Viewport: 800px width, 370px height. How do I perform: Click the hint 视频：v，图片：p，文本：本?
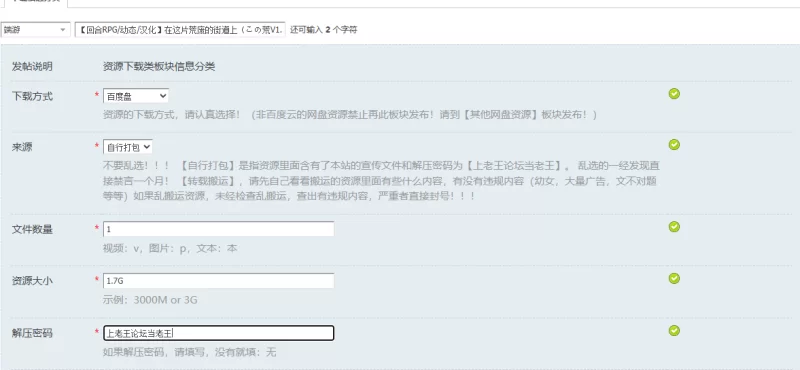pos(170,249)
